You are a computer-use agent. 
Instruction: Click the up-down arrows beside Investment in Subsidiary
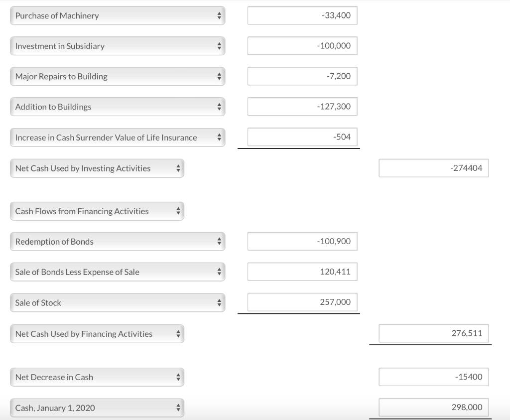click(x=219, y=46)
